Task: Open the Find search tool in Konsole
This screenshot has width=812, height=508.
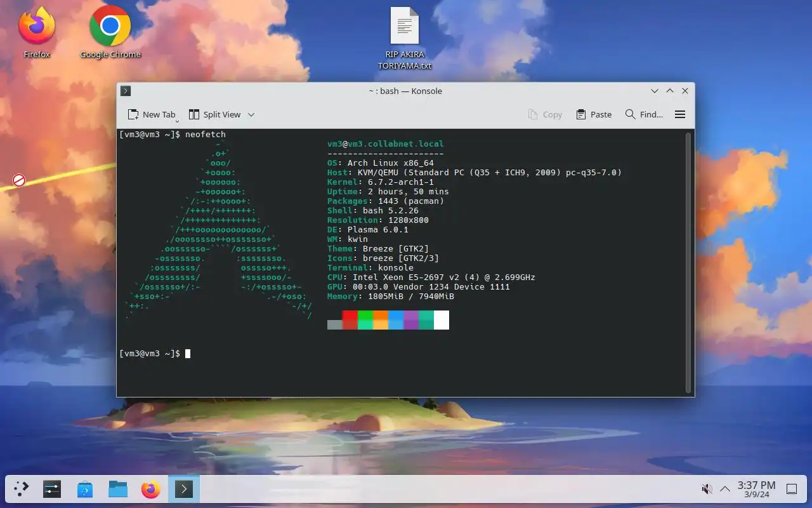Action: click(644, 114)
